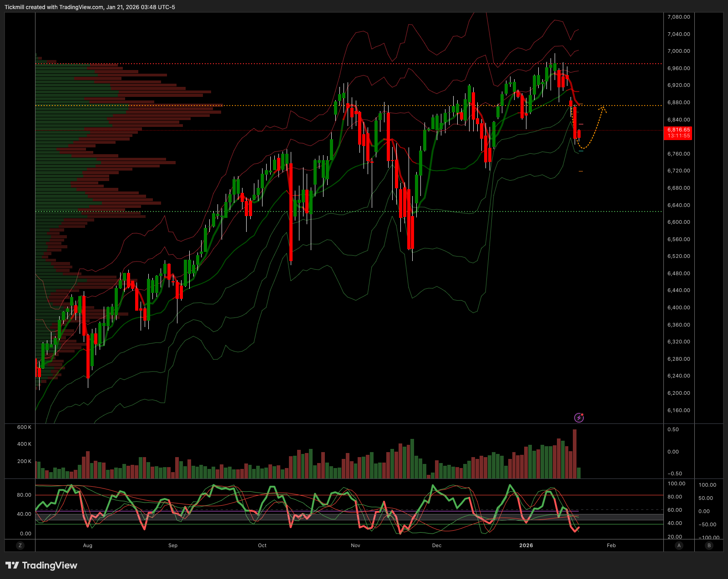Click the 13:11:55 countdown timer label
This screenshot has width=728, height=579.
click(678, 136)
